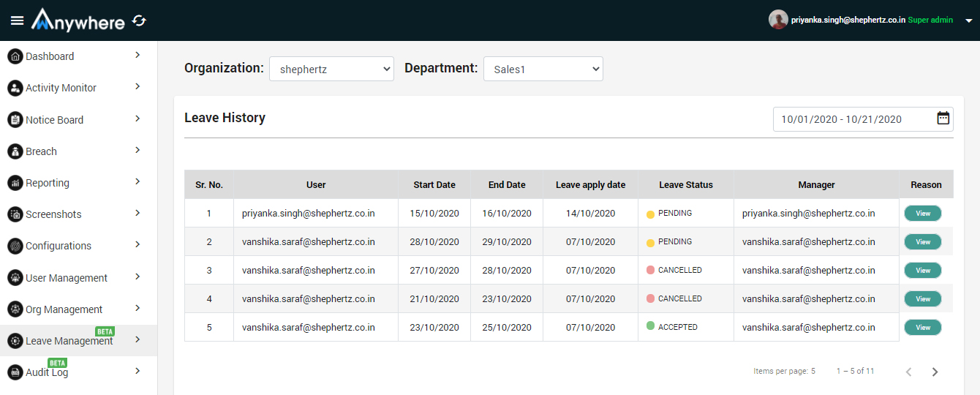Click the User Management icon

click(15, 278)
